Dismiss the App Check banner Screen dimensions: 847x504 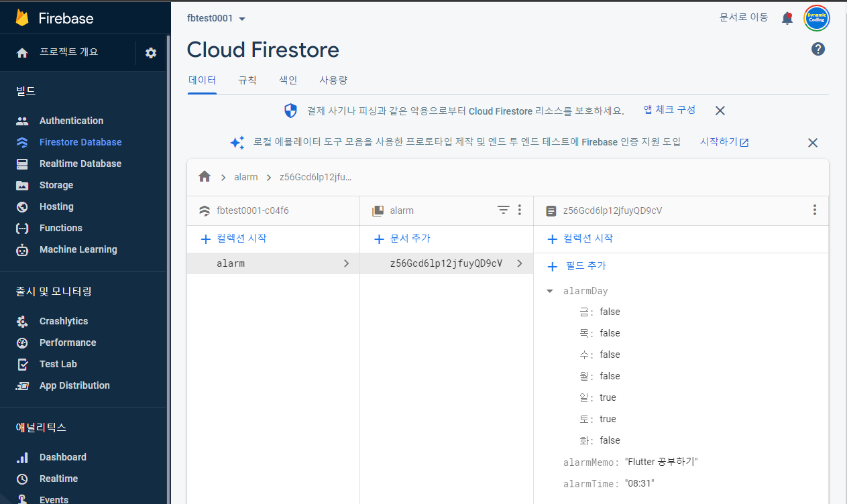tap(720, 111)
